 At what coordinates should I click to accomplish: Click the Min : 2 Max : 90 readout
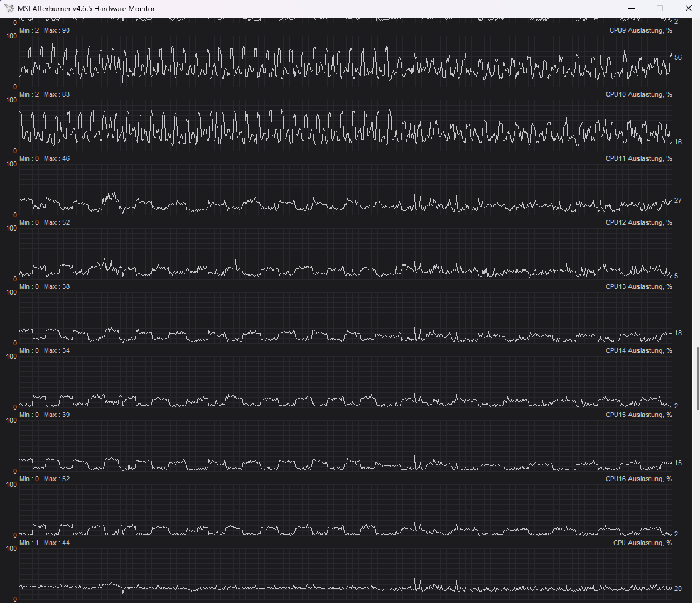pyautogui.click(x=45, y=30)
